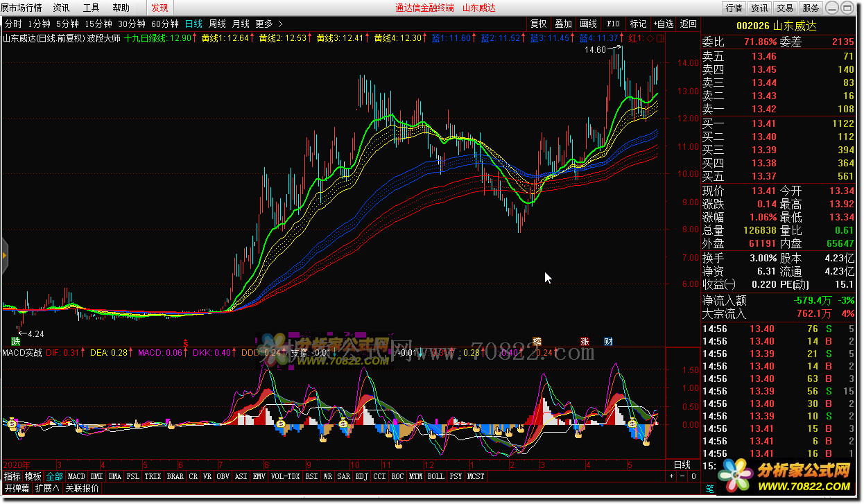The image size is (864, 504).
Task: Expand the 扩展∧ panel
Action: pyautogui.click(x=47, y=488)
